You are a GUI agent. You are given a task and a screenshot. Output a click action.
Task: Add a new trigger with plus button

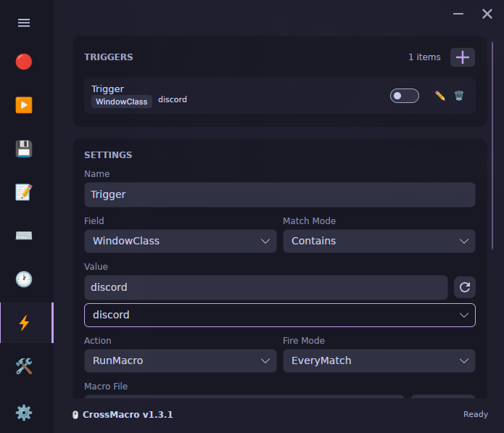point(462,57)
